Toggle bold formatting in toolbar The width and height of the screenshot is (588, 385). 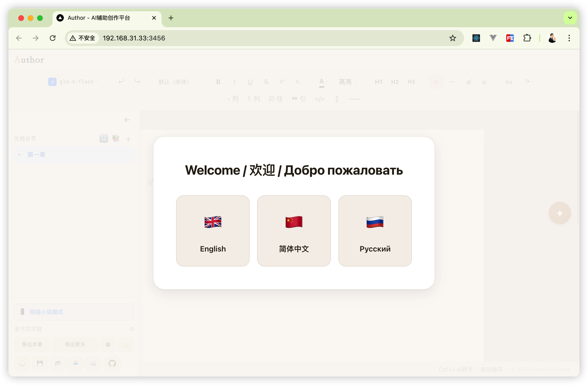(x=218, y=82)
